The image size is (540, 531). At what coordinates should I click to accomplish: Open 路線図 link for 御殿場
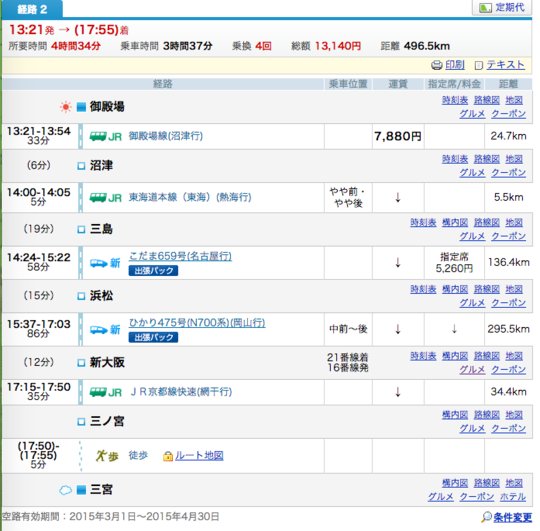[x=487, y=100]
